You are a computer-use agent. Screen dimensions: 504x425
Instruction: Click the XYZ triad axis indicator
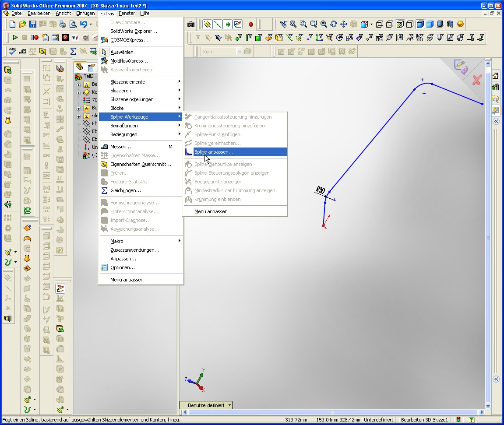point(196,380)
